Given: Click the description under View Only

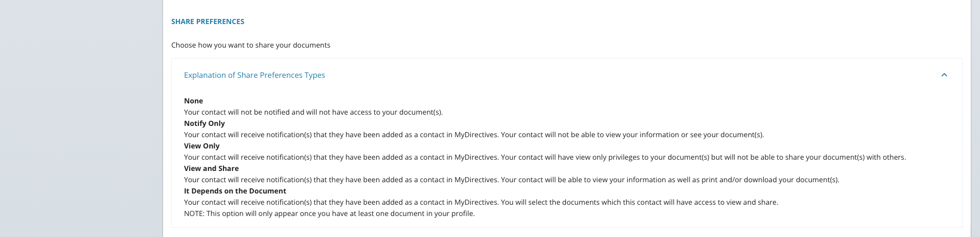Looking at the screenshot, I should click(x=545, y=157).
